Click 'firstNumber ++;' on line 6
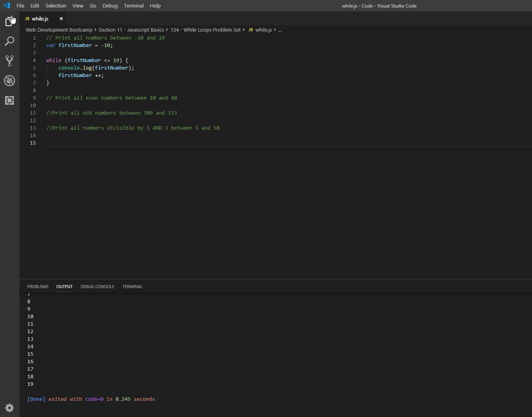 (x=81, y=75)
